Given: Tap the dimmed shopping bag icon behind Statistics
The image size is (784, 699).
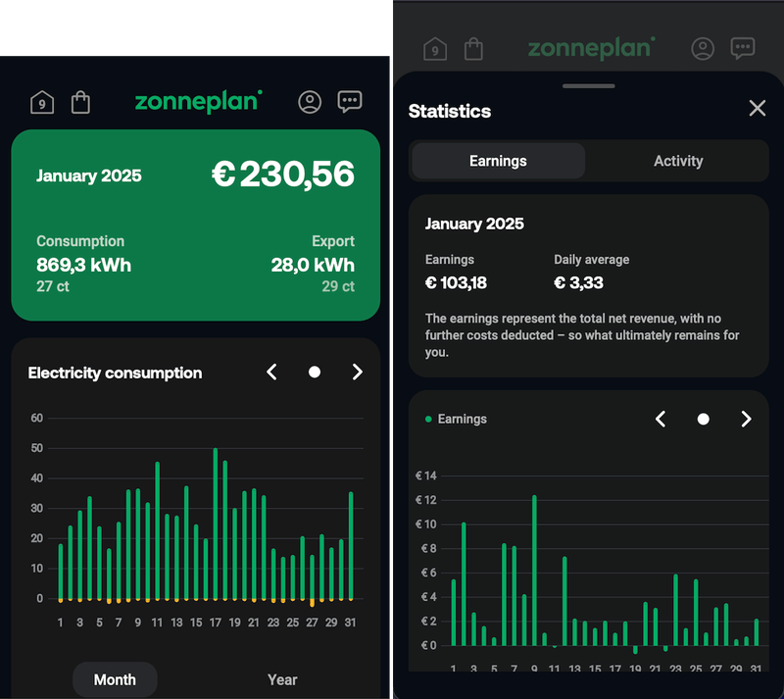Looking at the screenshot, I should pyautogui.click(x=473, y=49).
